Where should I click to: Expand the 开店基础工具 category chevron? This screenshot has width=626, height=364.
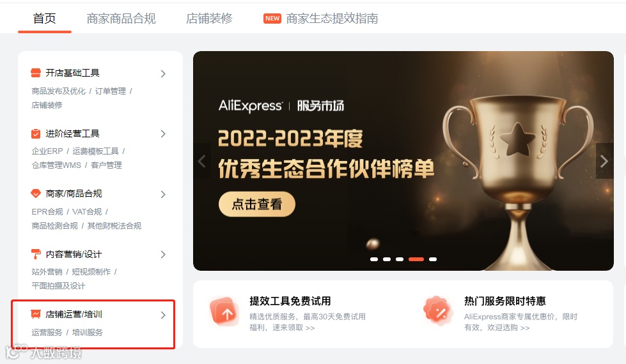click(163, 73)
